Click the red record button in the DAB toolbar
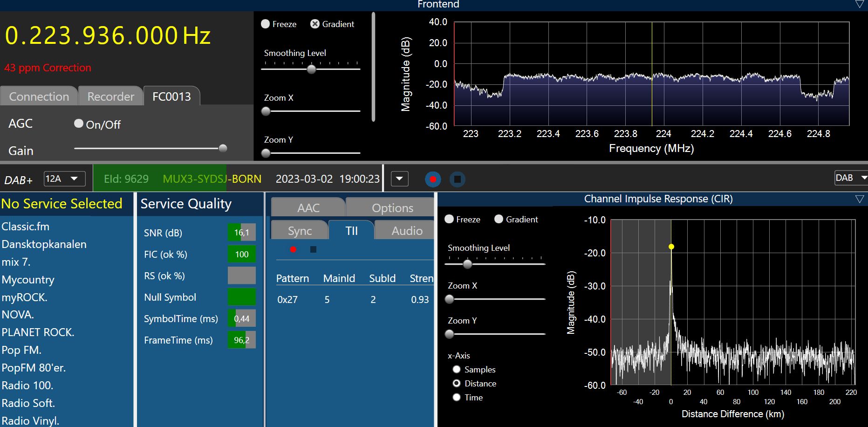 pyautogui.click(x=433, y=179)
